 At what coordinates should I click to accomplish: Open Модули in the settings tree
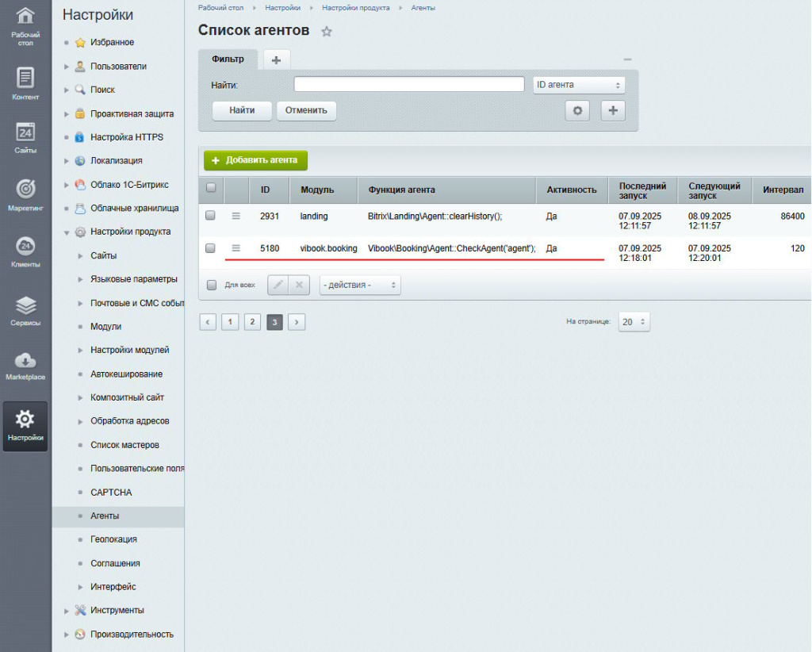click(x=105, y=327)
